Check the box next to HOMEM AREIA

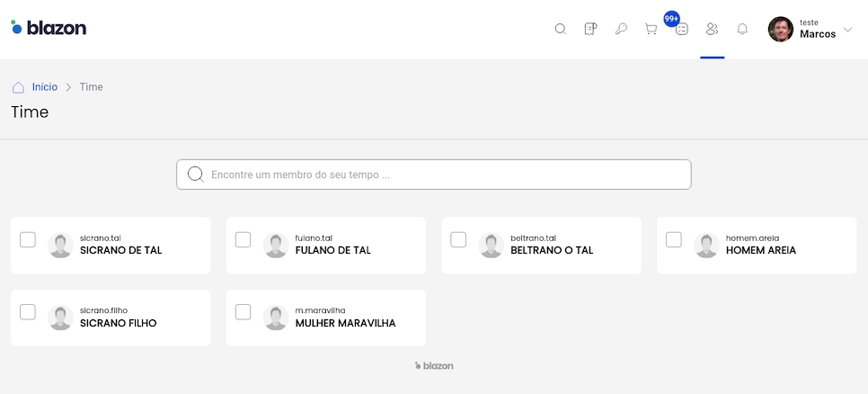click(x=674, y=239)
